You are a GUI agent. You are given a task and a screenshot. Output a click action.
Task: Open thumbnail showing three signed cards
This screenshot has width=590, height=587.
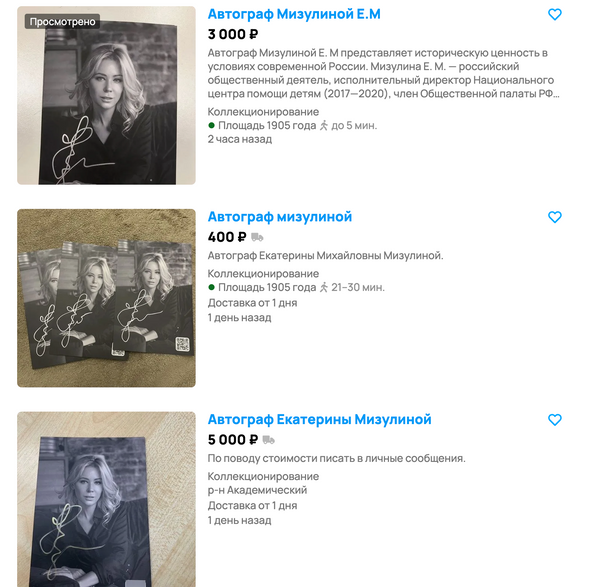(x=106, y=298)
